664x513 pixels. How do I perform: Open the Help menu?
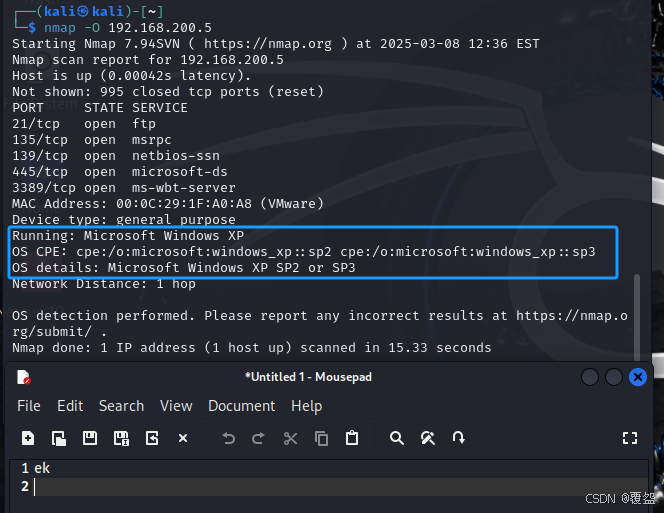click(307, 406)
